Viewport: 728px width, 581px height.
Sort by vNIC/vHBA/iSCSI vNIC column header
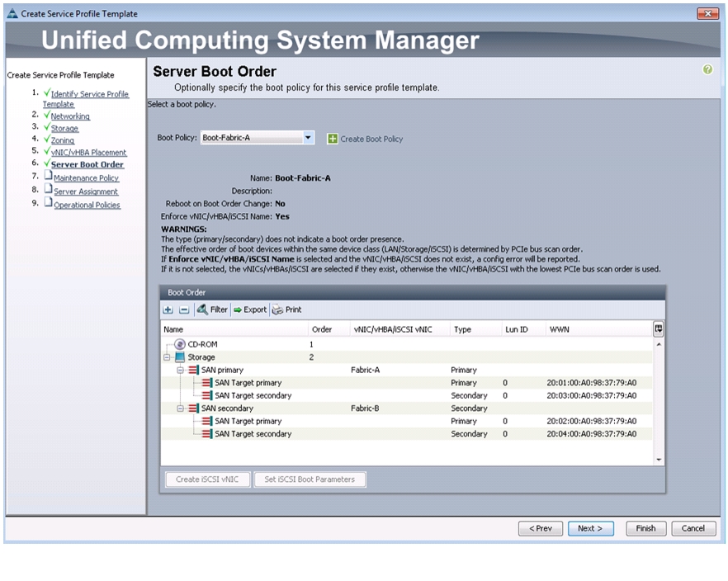click(399, 329)
